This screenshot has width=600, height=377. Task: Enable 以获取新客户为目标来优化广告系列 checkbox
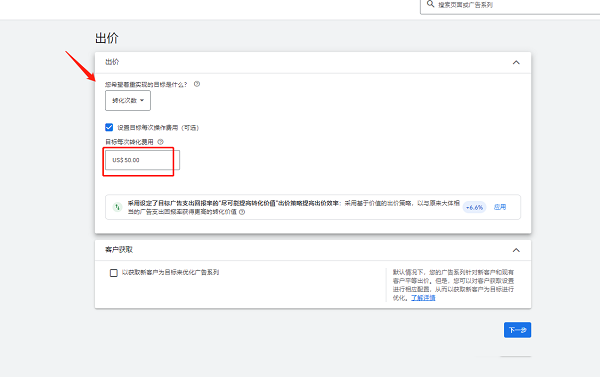114,273
